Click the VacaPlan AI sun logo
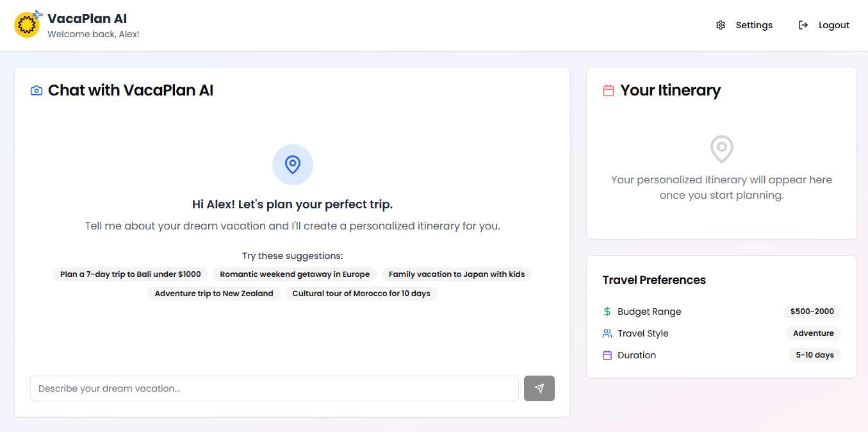Viewport: 868px width, 432px height. (27, 24)
